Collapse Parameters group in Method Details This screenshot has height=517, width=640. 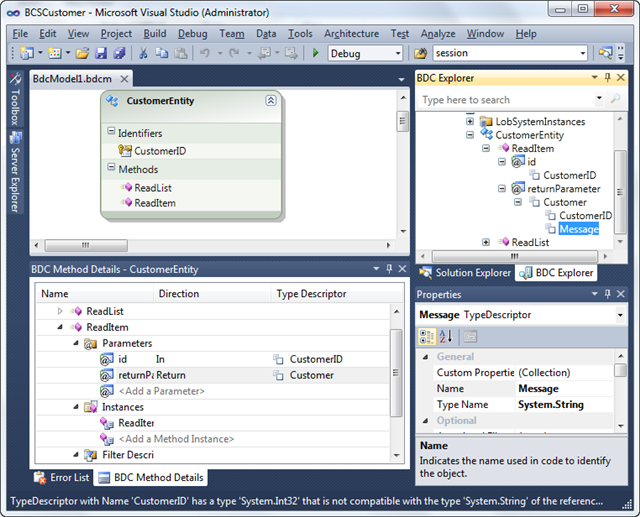click(76, 343)
